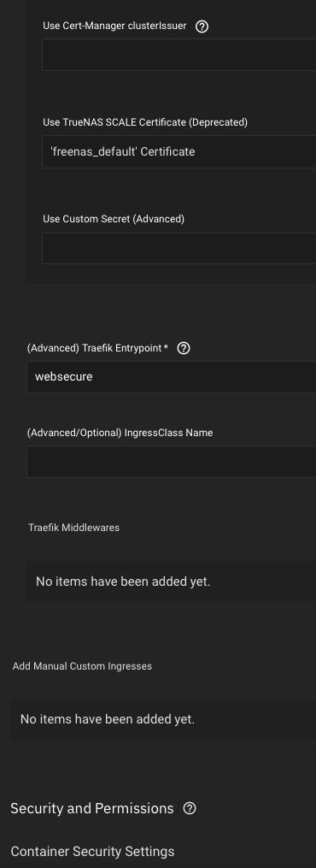This screenshot has height=868, width=316.
Task: Show Traefik Entrypoint help tooltip
Action: tap(184, 348)
